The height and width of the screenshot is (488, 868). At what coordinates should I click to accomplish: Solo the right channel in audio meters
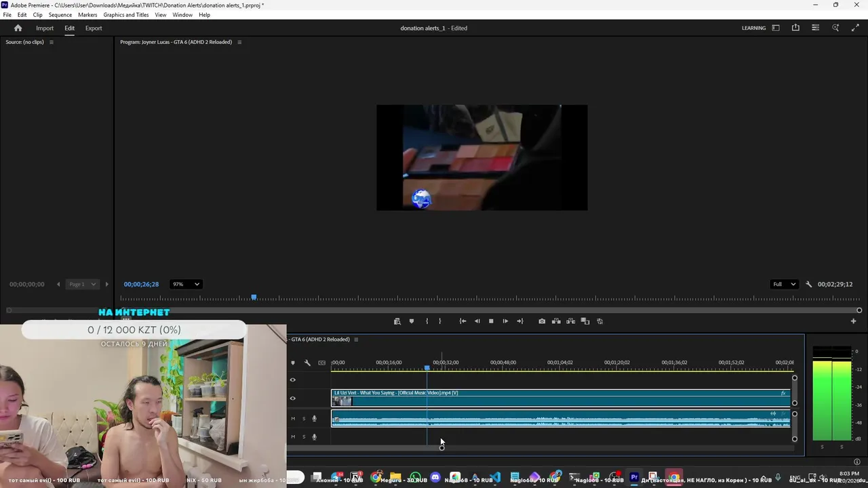click(x=842, y=447)
